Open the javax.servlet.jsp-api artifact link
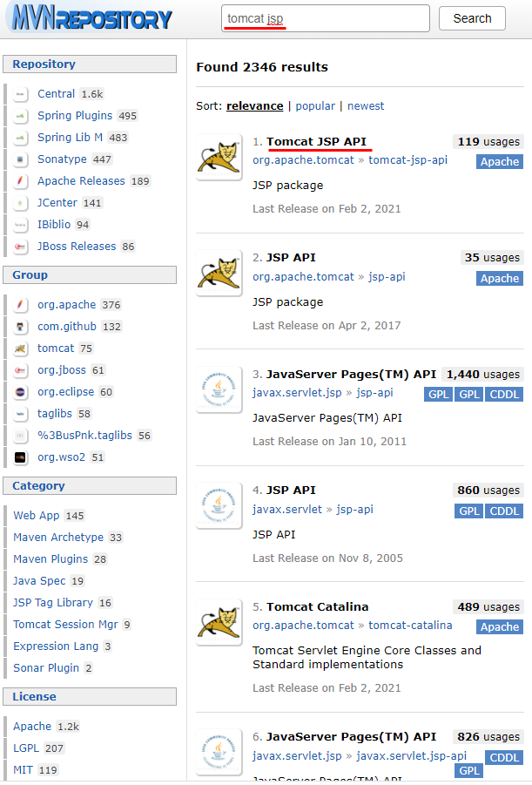Viewport: 532px width, 785px height. click(411, 756)
